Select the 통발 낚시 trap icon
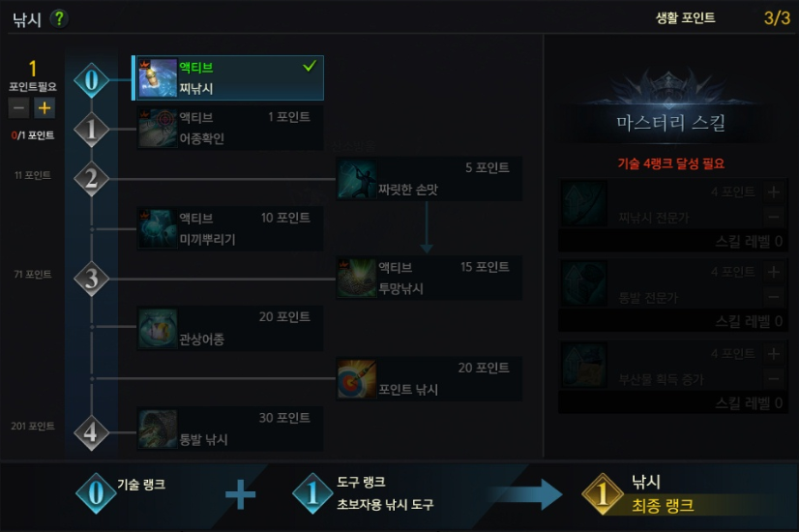 158,429
